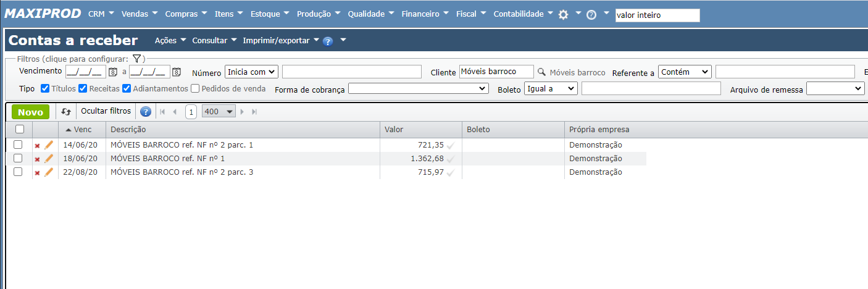Click the blue help icon in the grid toolbar

point(146,112)
